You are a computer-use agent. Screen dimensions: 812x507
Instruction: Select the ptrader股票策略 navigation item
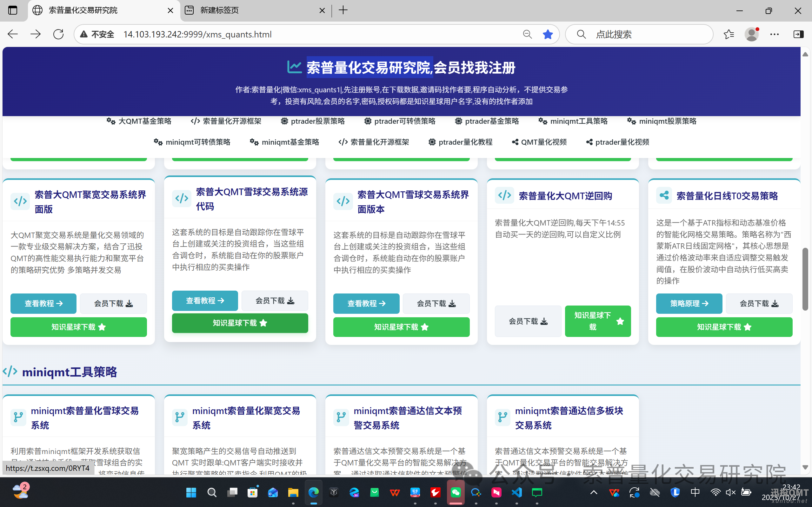click(x=313, y=121)
